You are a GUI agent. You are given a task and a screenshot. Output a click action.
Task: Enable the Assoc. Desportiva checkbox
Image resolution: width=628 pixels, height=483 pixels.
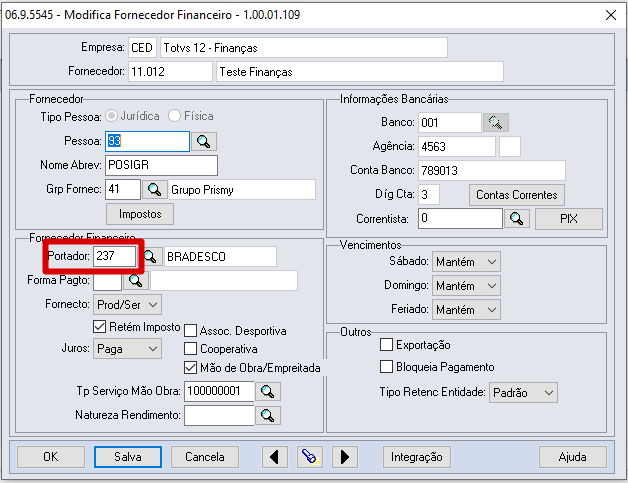coord(191,331)
